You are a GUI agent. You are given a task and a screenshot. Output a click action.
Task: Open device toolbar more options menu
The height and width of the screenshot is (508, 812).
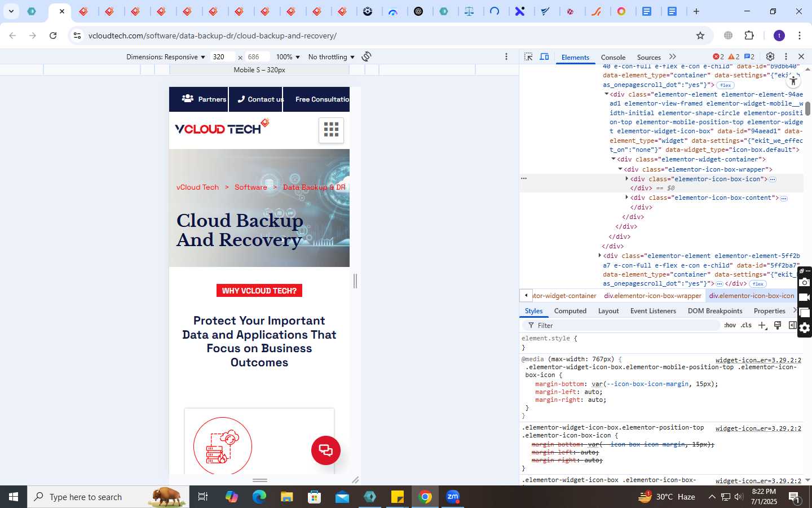coord(506,56)
